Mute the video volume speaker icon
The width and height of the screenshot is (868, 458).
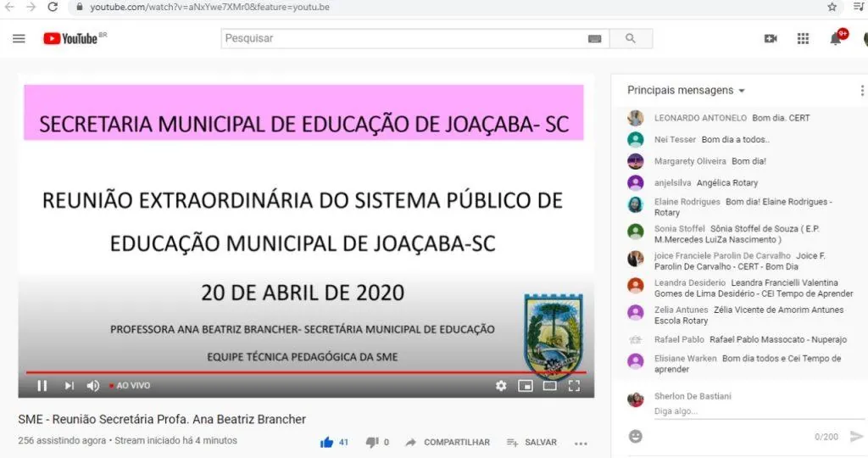click(93, 385)
